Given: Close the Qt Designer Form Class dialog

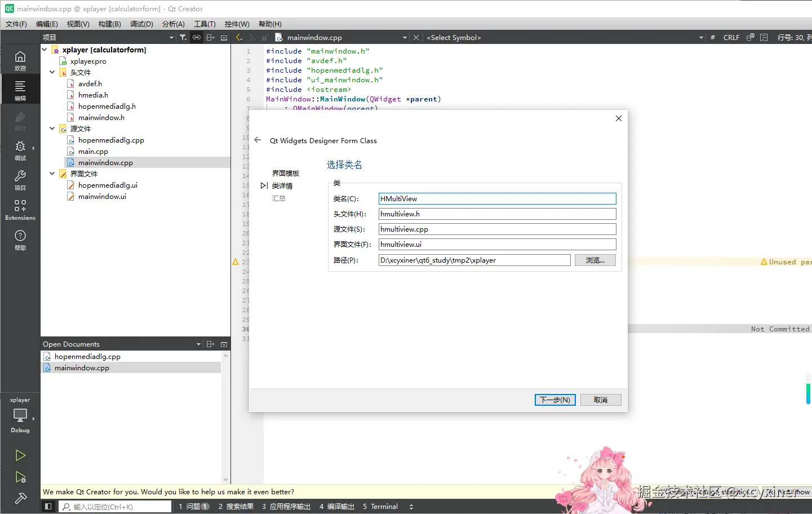Looking at the screenshot, I should point(618,118).
